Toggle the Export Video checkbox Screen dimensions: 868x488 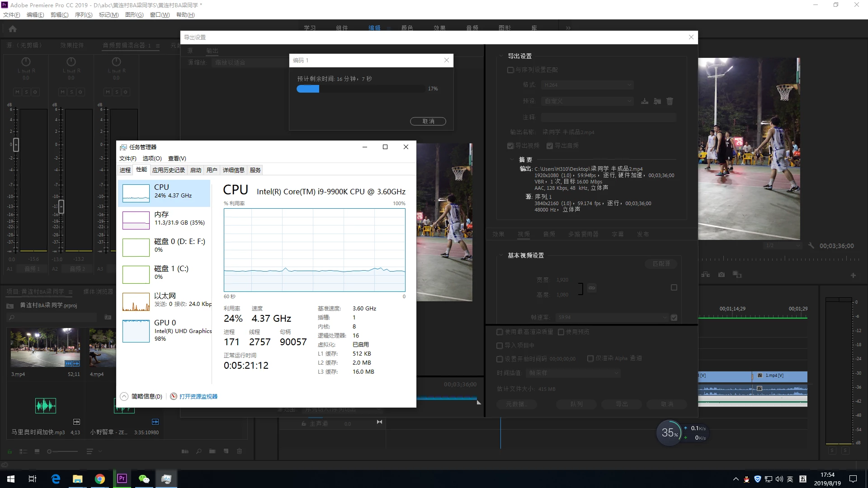[x=510, y=145]
